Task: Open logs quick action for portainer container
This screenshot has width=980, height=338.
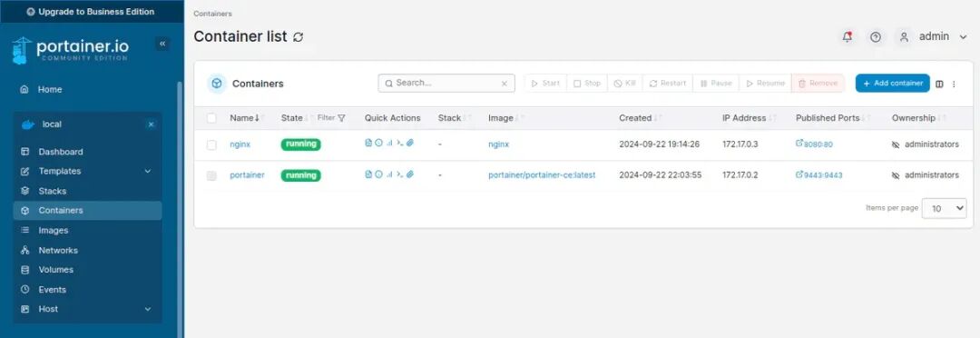Action: coord(368,174)
